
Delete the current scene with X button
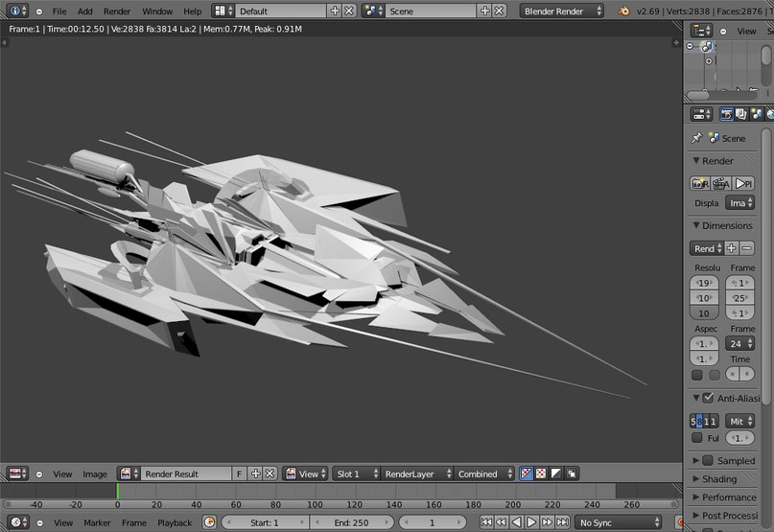tap(501, 11)
